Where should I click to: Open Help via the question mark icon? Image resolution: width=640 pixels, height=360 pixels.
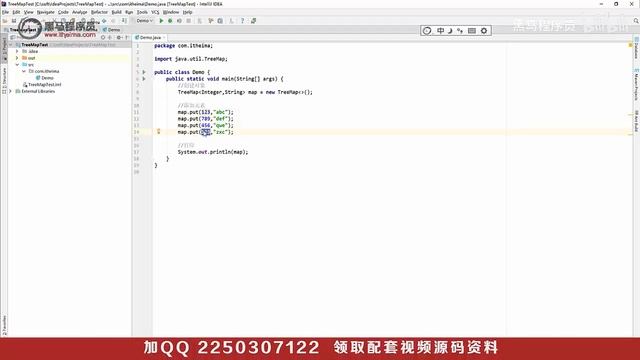[x=242, y=20]
